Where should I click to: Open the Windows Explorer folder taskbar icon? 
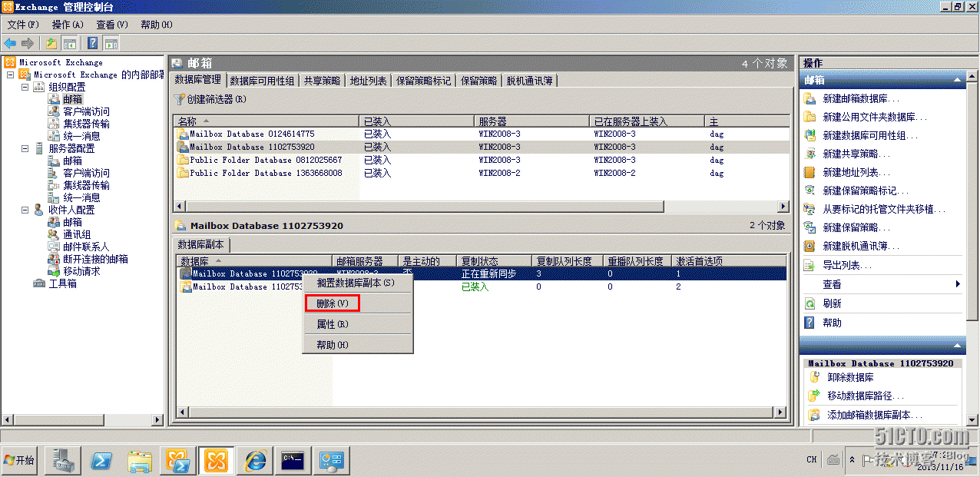tap(140, 461)
